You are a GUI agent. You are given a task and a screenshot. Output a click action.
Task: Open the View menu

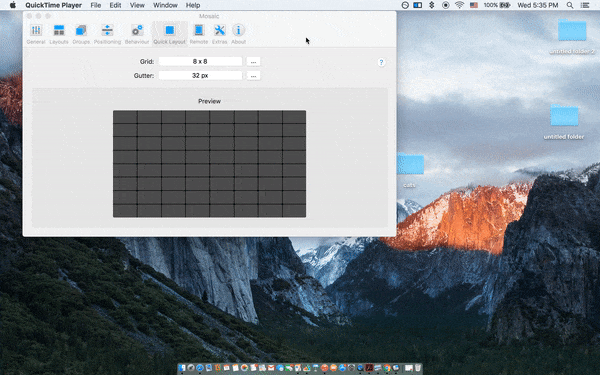coord(137,5)
